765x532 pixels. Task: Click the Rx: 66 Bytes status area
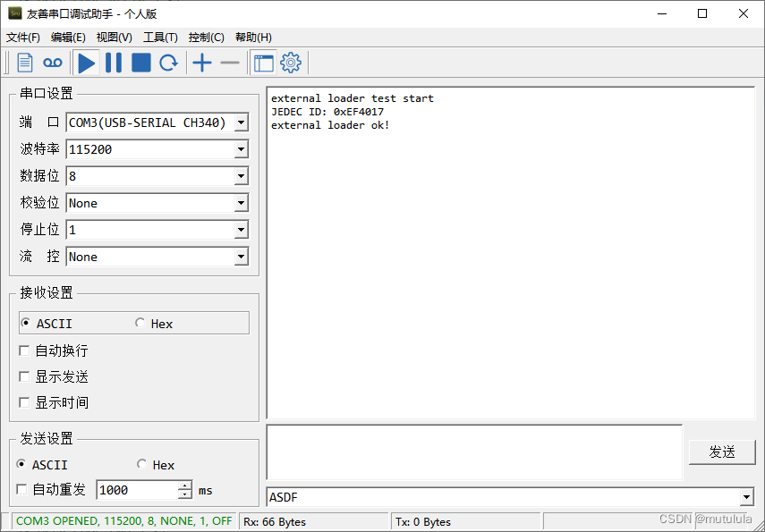tap(277, 520)
